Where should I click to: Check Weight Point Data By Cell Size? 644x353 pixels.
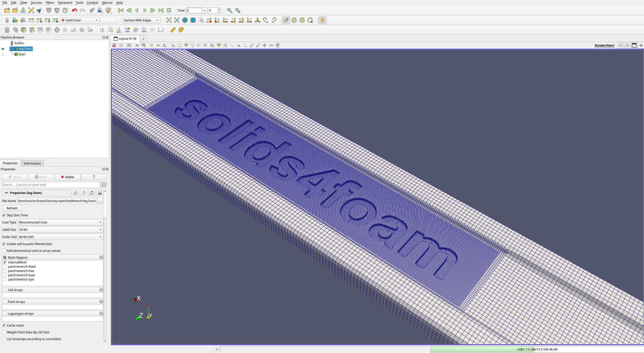coord(4,332)
